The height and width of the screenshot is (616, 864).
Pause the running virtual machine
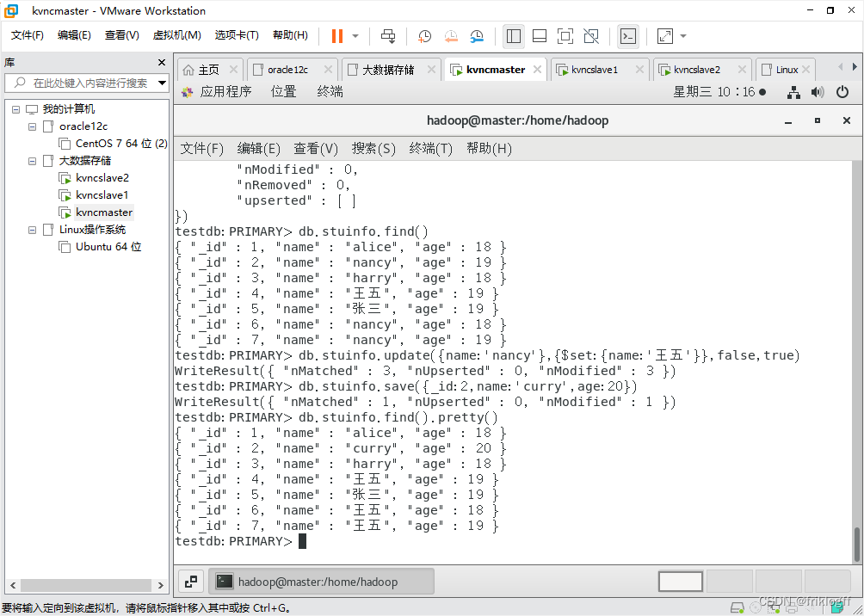336,36
